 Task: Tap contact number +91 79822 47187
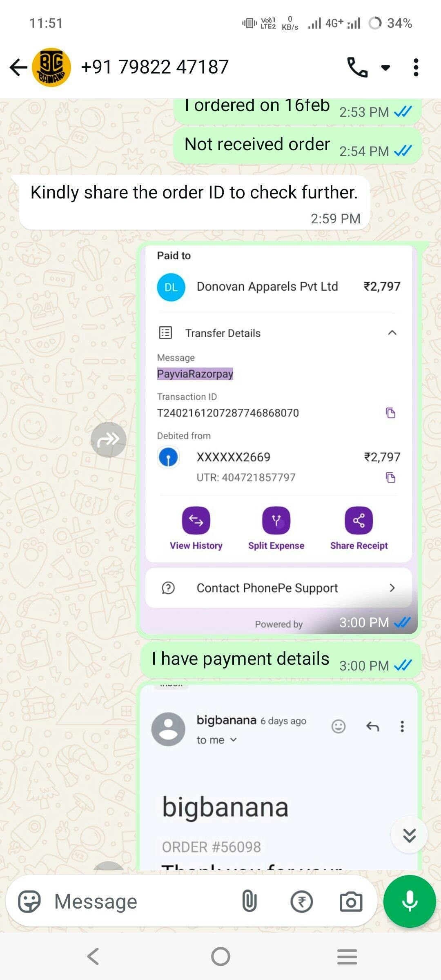click(x=155, y=67)
